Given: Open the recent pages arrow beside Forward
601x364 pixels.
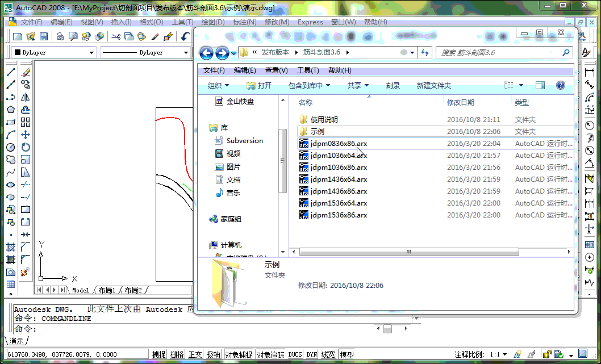Looking at the screenshot, I should (x=234, y=53).
